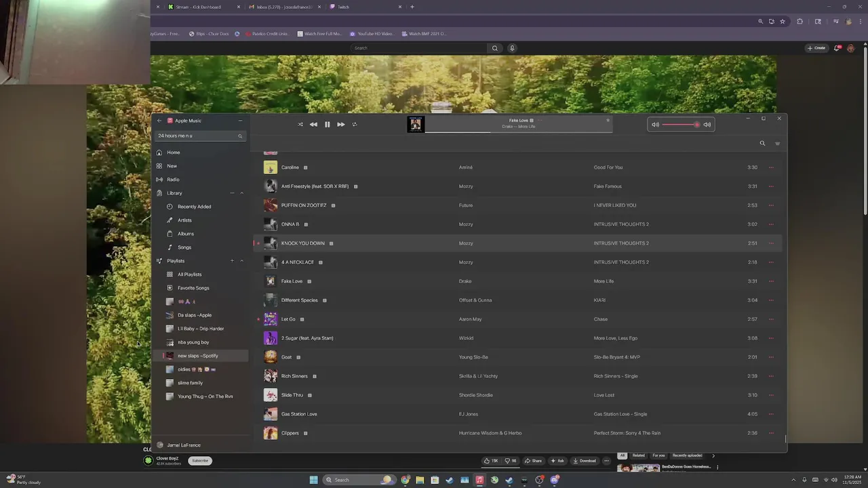Toggle repeat mode in Apple Music
Viewport: 868px width, 488px height.
point(354,124)
